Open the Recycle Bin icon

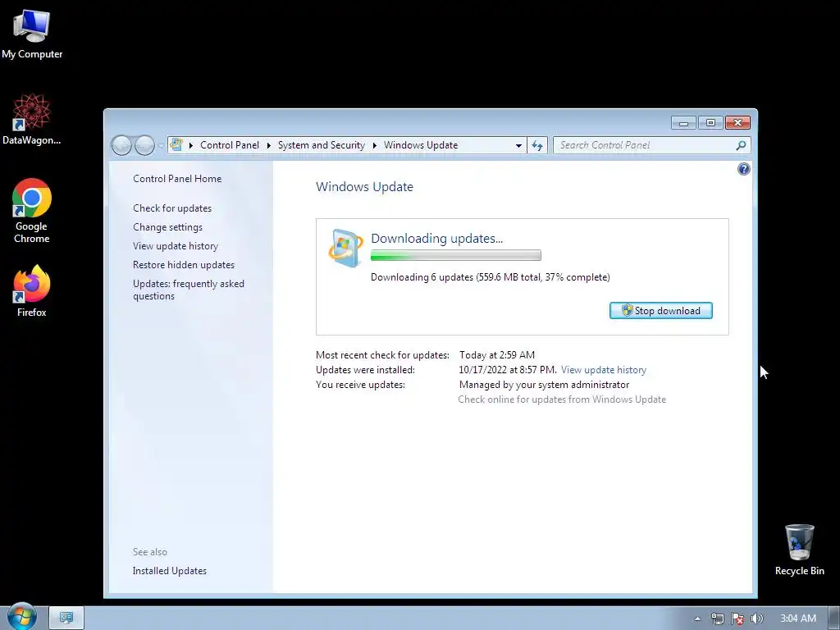tap(799, 550)
